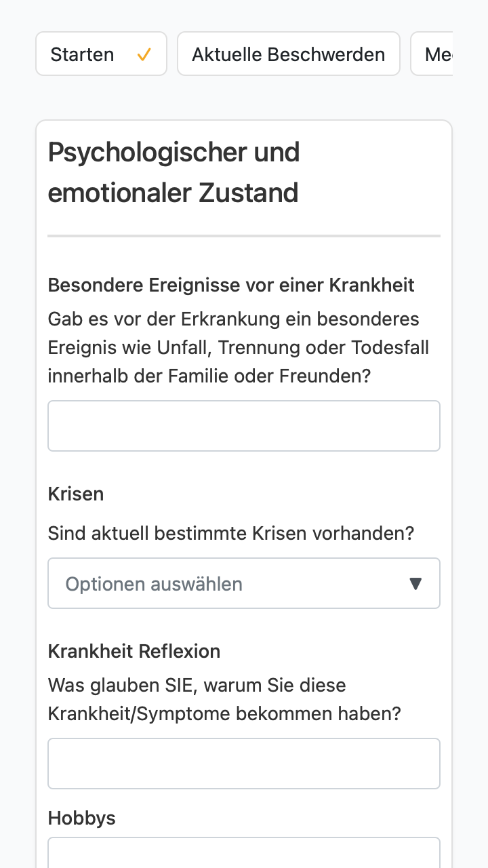Click the orange checkmark on Starten
The image size is (488, 868).
pyautogui.click(x=144, y=55)
